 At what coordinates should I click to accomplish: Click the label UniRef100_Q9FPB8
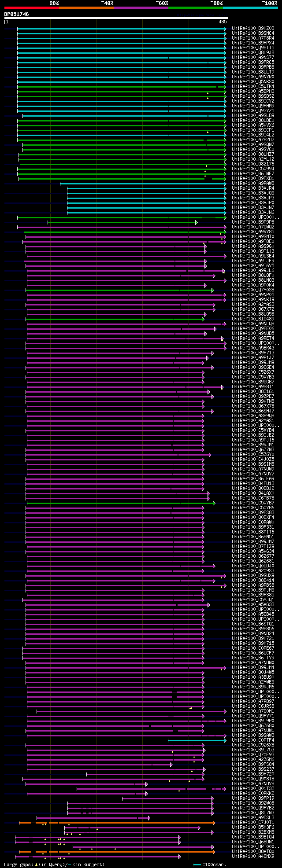[x=253, y=67]
